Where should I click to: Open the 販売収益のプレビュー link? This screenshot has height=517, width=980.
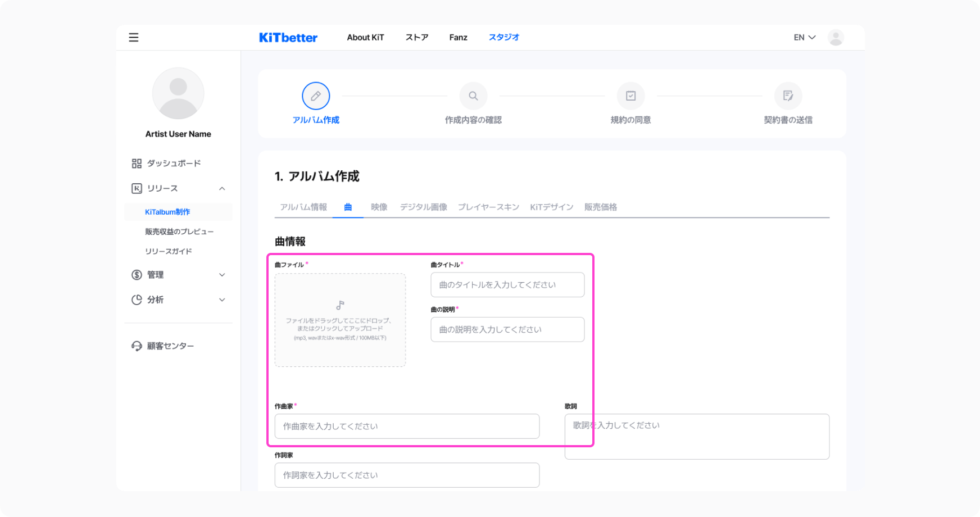(x=179, y=232)
